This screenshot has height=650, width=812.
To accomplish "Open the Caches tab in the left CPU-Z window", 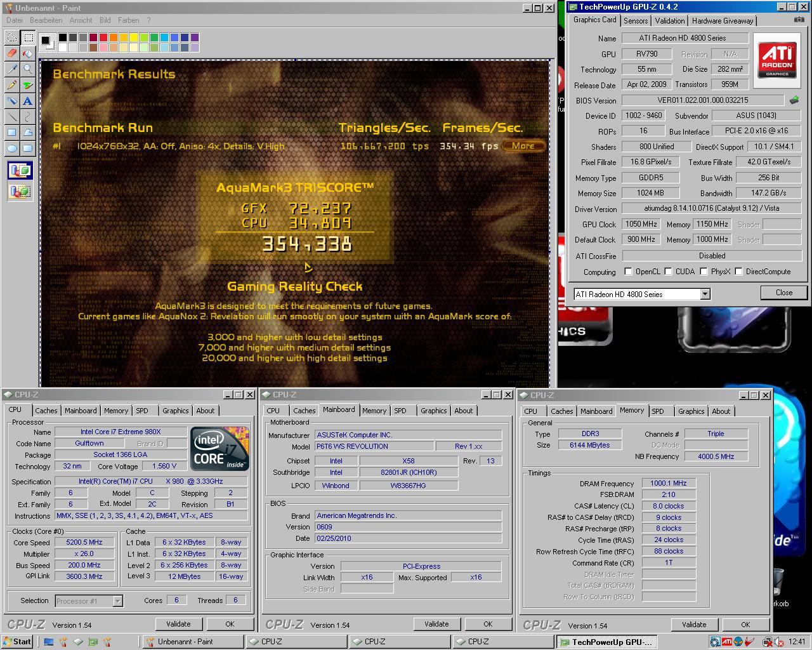I will coord(46,411).
